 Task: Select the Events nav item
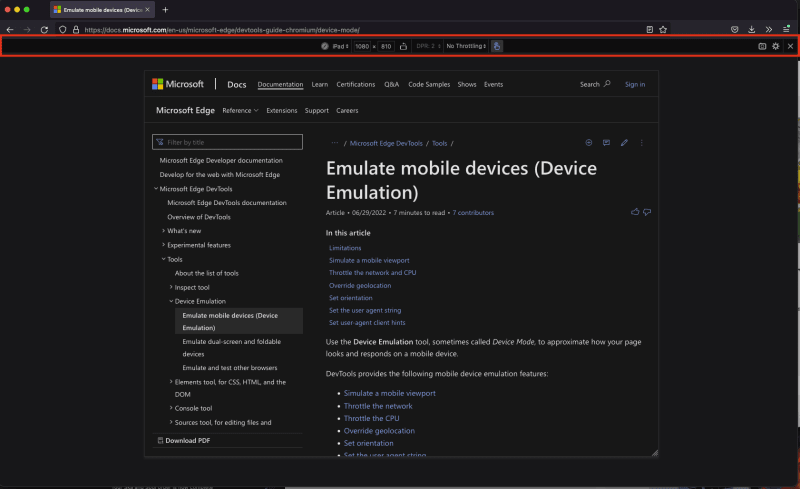493,85
